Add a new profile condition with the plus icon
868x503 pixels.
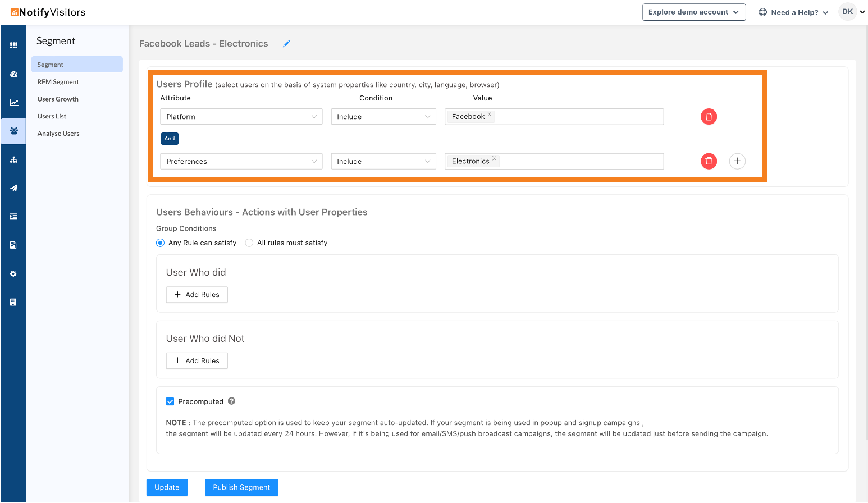[737, 161]
